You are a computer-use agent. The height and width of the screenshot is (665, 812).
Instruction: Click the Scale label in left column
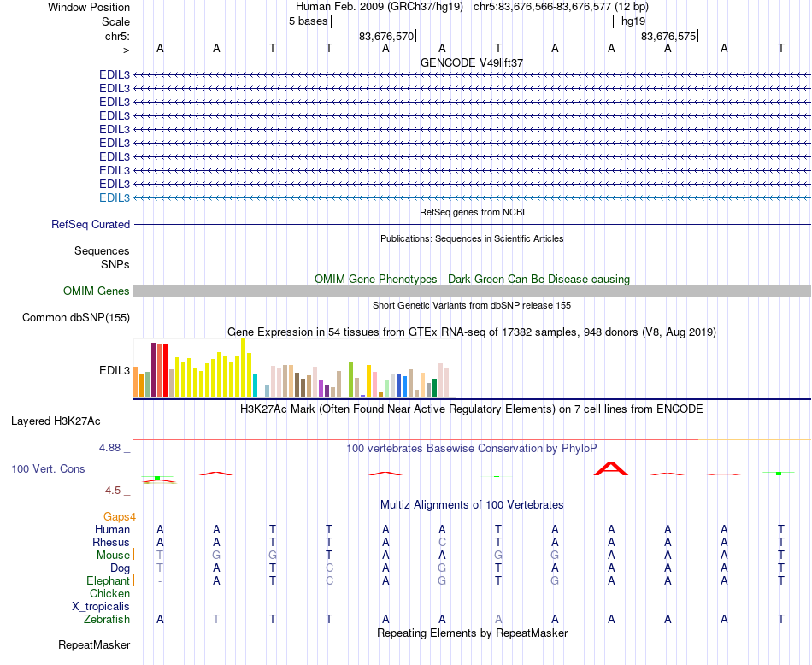[116, 21]
